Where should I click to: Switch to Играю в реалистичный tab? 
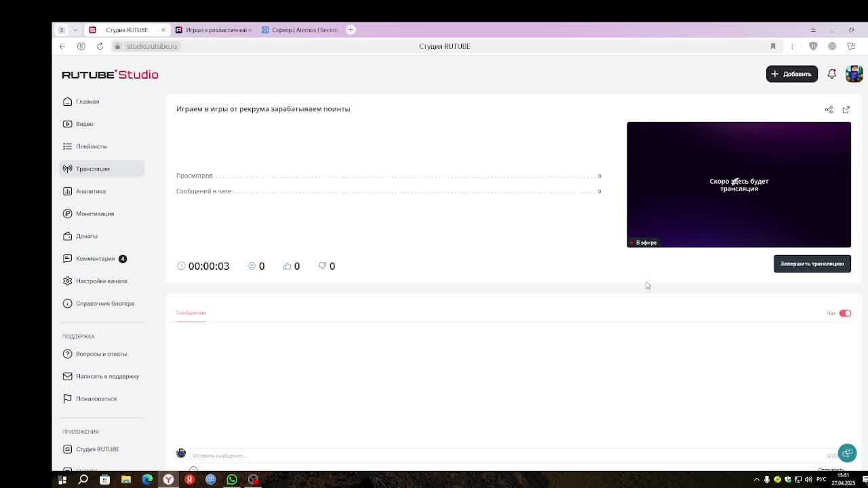pos(213,30)
